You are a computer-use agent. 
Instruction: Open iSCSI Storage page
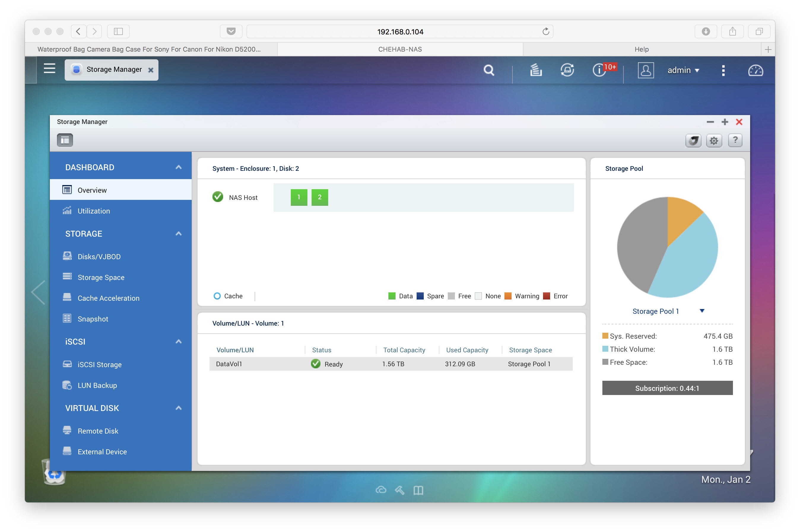120,364
